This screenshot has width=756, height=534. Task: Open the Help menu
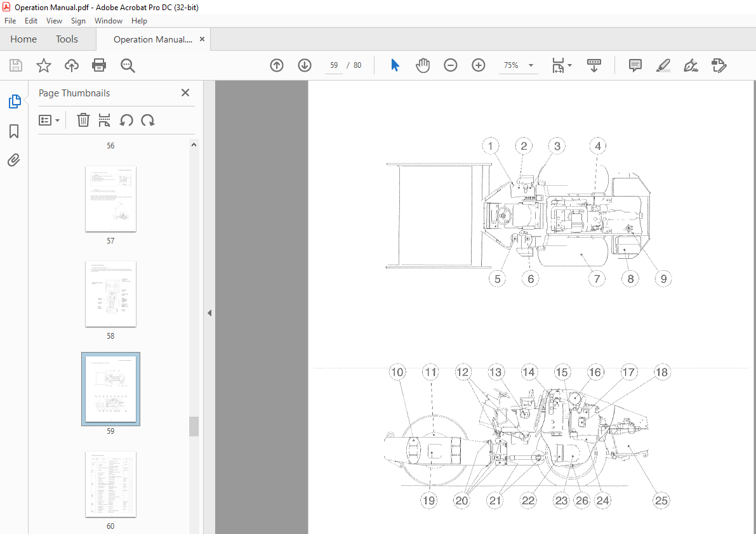click(139, 21)
